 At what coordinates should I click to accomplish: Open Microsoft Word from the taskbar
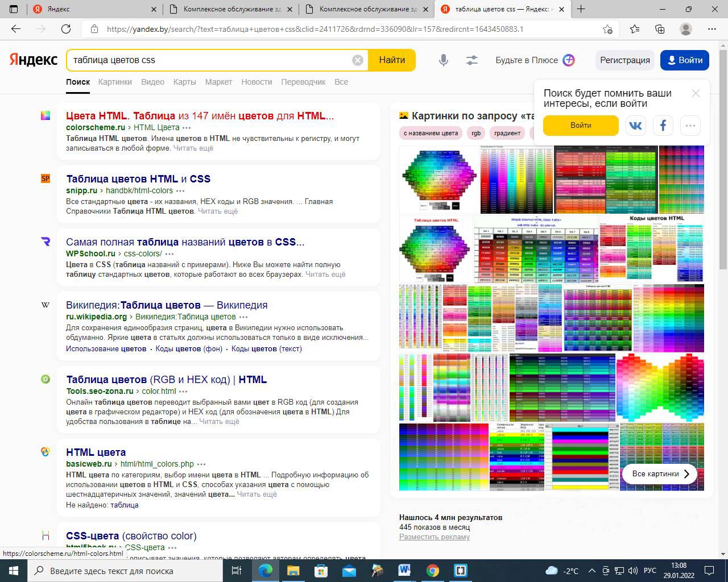pyautogui.click(x=404, y=571)
